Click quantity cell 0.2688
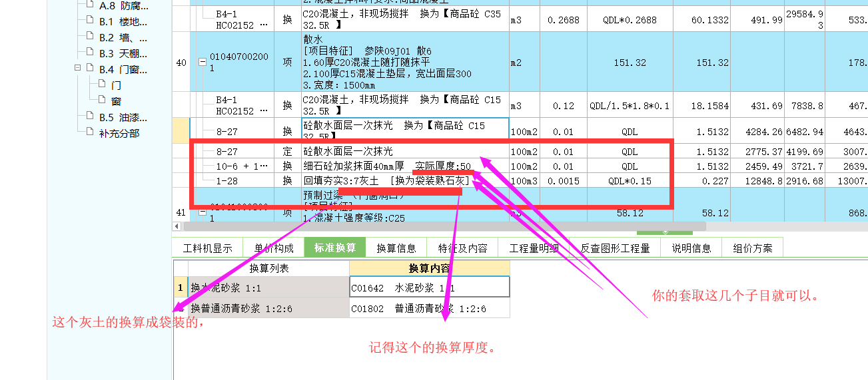This screenshot has width=868, height=380. pos(563,20)
